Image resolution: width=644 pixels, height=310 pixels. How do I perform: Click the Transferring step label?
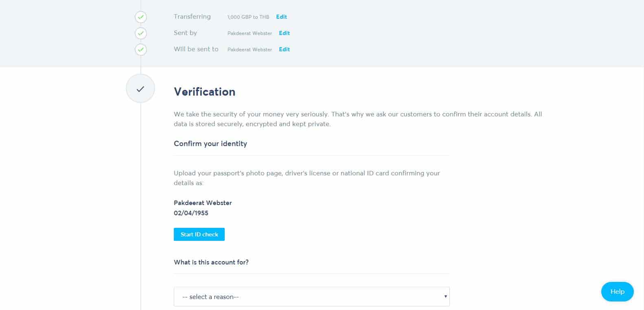[x=192, y=17]
